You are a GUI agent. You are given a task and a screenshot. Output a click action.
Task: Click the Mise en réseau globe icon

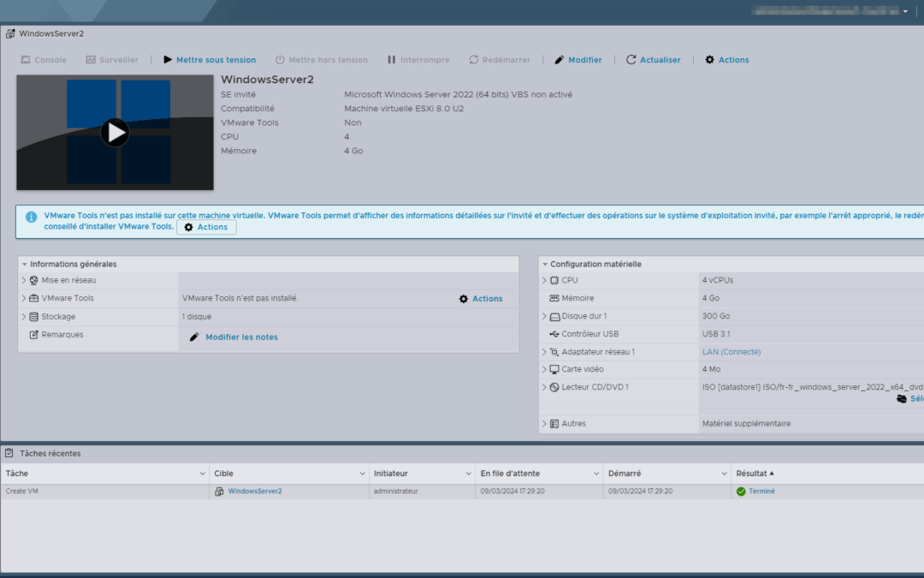point(33,280)
